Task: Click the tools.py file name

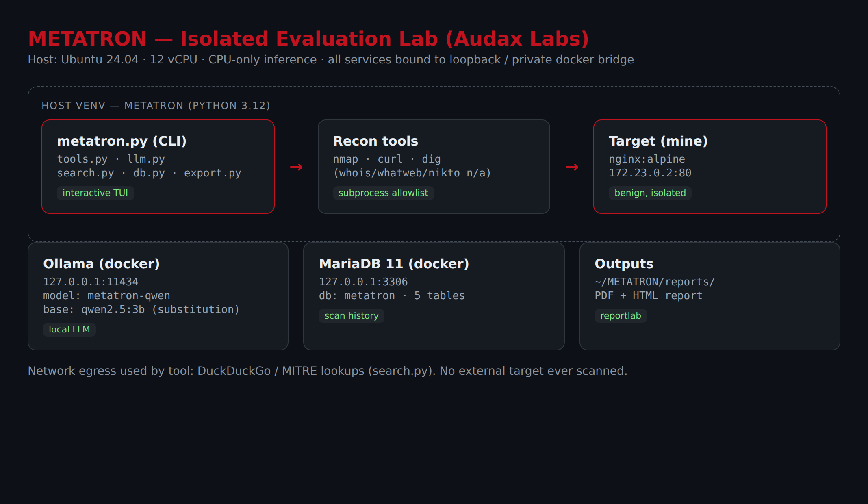Action: coord(82,159)
